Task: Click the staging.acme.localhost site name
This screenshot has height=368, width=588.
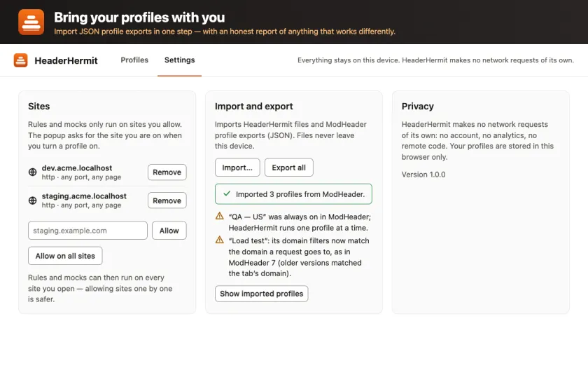Action: coord(84,196)
